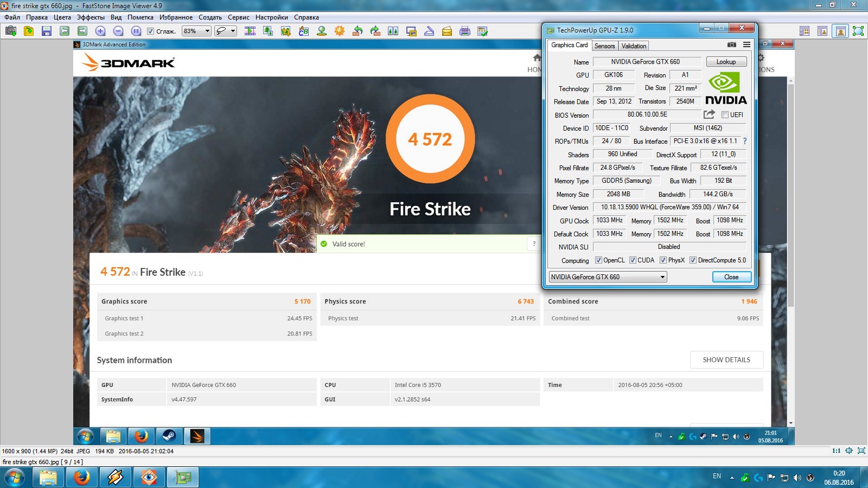Viewport: 868px width, 488px height.
Task: Click the screen capture toolbar icon
Action: (411, 31)
